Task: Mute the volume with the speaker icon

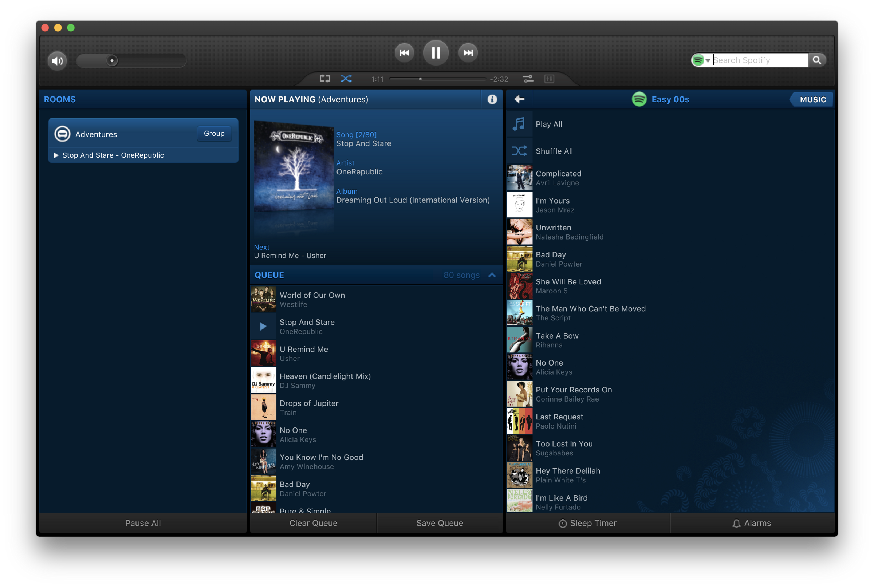Action: coord(57,61)
